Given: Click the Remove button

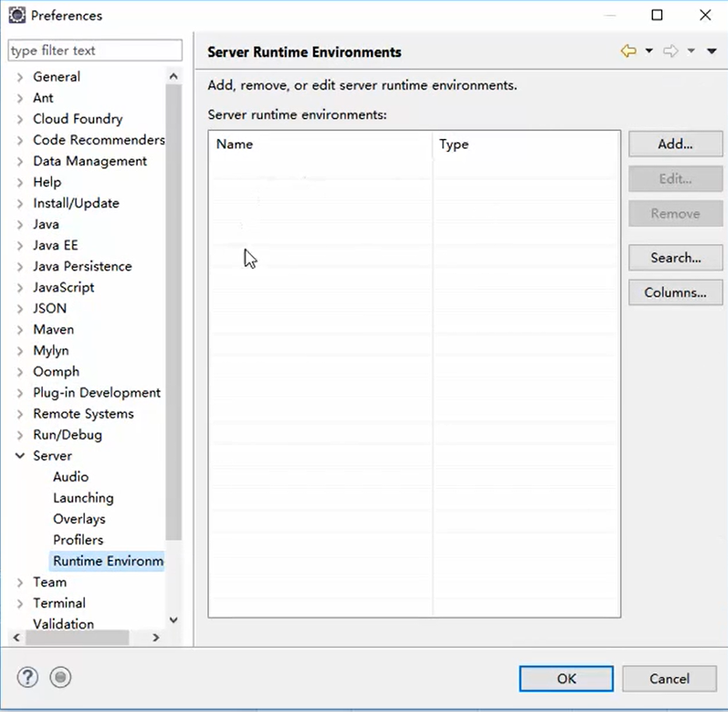Looking at the screenshot, I should pos(675,214).
